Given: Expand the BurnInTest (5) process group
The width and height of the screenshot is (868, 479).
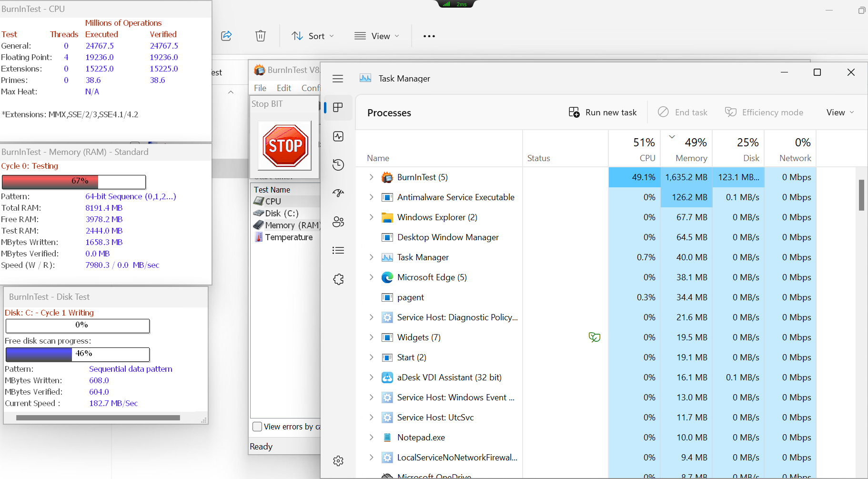Looking at the screenshot, I should 371,177.
